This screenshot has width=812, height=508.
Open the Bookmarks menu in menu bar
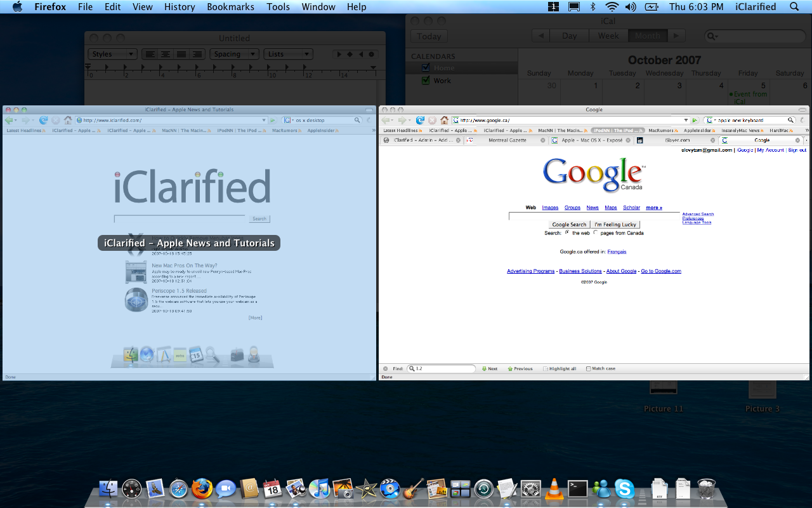[x=230, y=7]
